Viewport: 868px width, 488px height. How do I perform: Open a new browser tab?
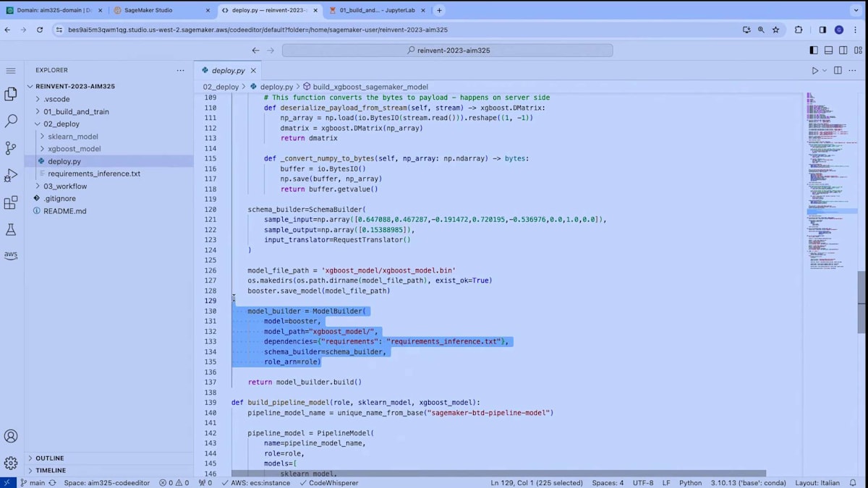439,10
